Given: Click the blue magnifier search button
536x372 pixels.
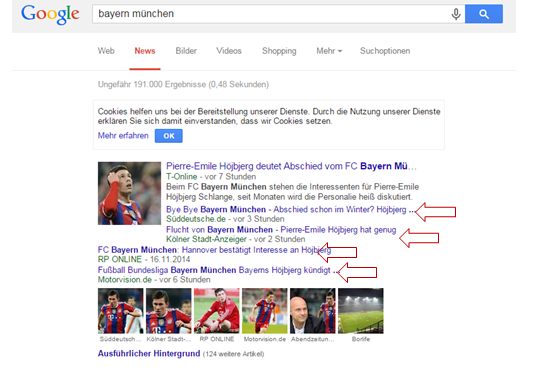Looking at the screenshot, I should 484,14.
